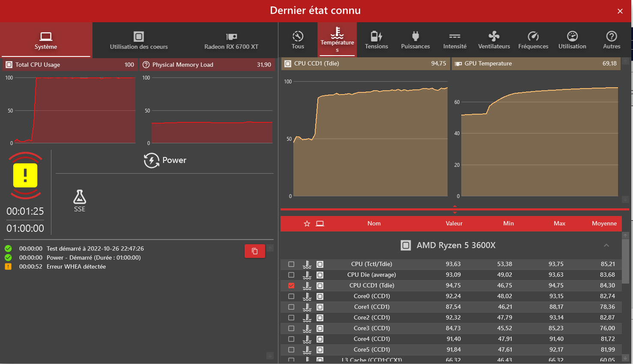Sort by the Nom column header
The width and height of the screenshot is (633, 364).
pos(374,223)
